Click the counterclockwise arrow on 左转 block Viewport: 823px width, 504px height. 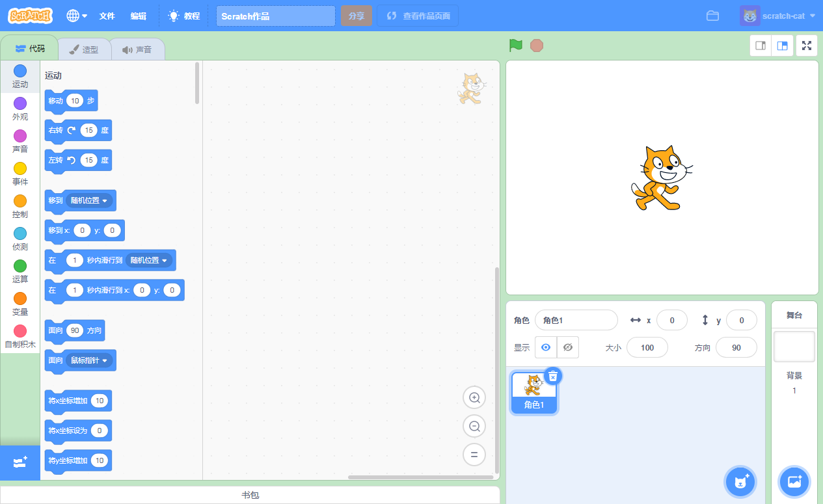tap(72, 160)
